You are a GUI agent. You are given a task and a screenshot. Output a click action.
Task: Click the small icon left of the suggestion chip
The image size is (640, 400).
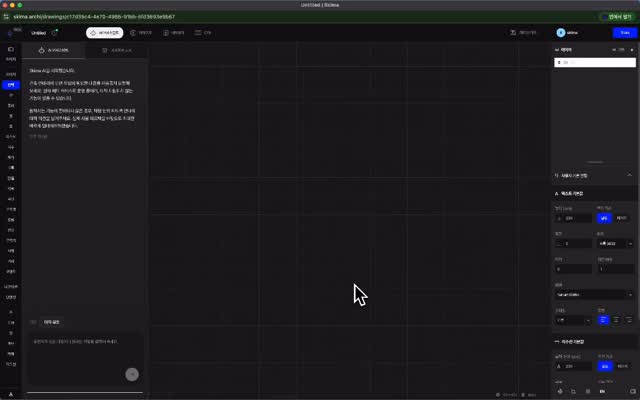pyautogui.click(x=33, y=322)
